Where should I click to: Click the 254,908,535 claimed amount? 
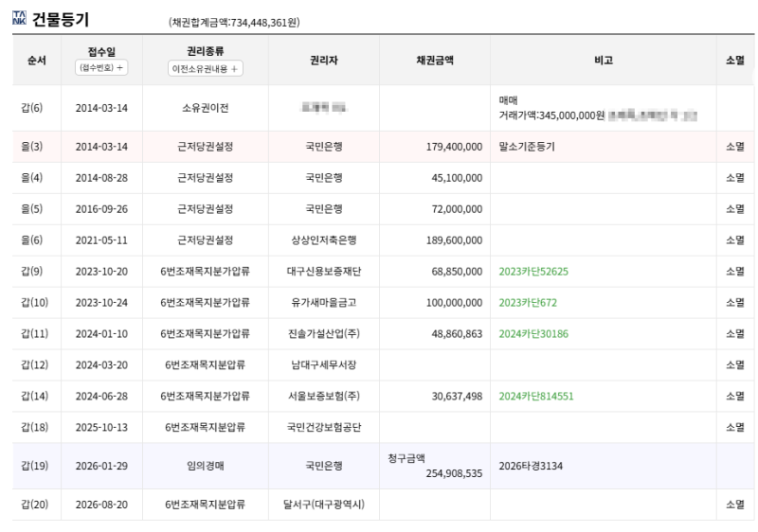tap(454, 473)
